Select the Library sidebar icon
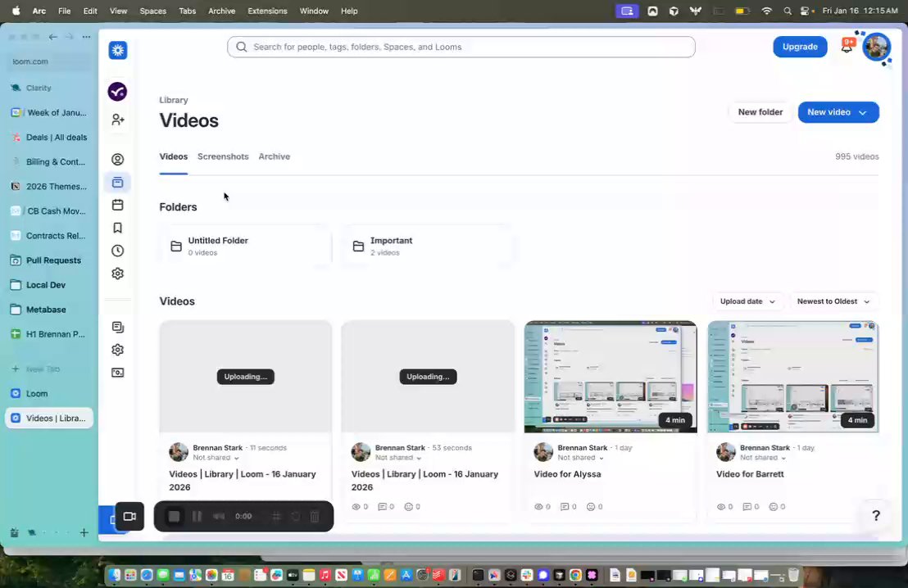This screenshot has width=908, height=588. click(x=117, y=183)
